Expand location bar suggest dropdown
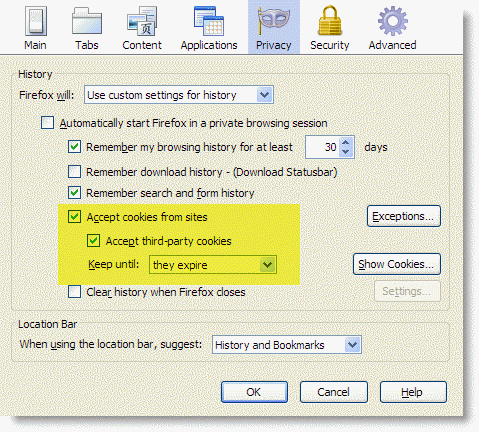The height and width of the screenshot is (432, 479). pos(287,345)
